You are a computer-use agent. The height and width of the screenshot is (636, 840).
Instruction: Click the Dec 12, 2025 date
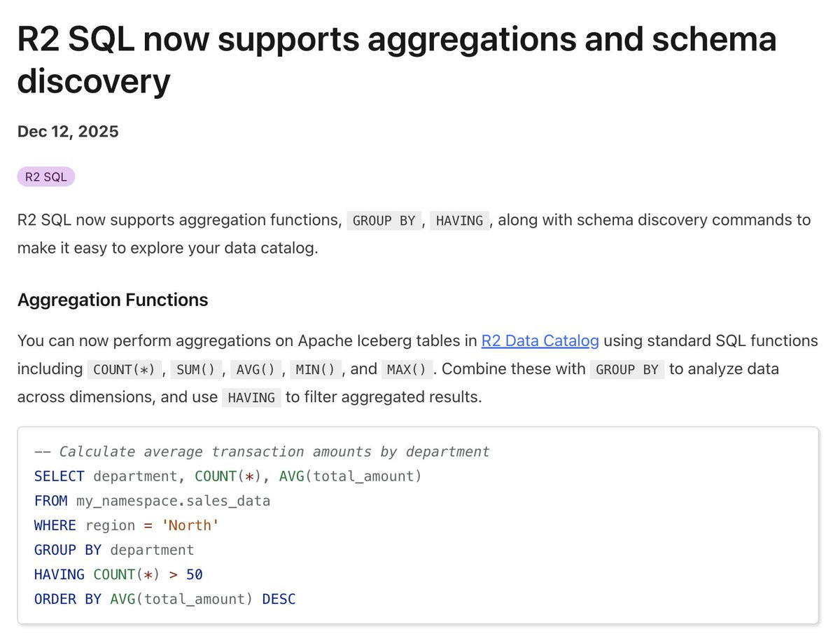click(x=68, y=132)
